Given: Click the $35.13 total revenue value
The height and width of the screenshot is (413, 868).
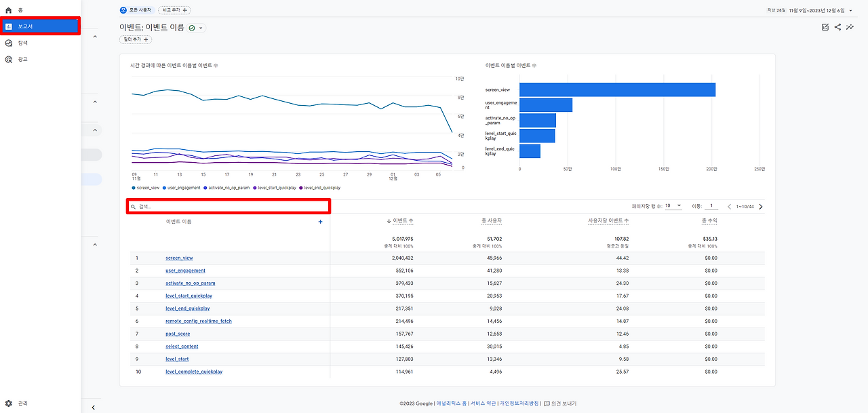Looking at the screenshot, I should (x=710, y=239).
